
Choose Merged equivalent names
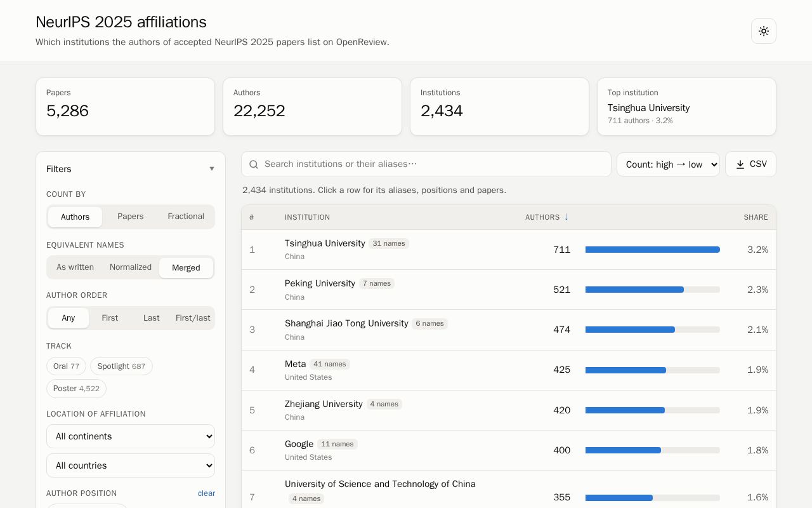pyautogui.click(x=186, y=268)
